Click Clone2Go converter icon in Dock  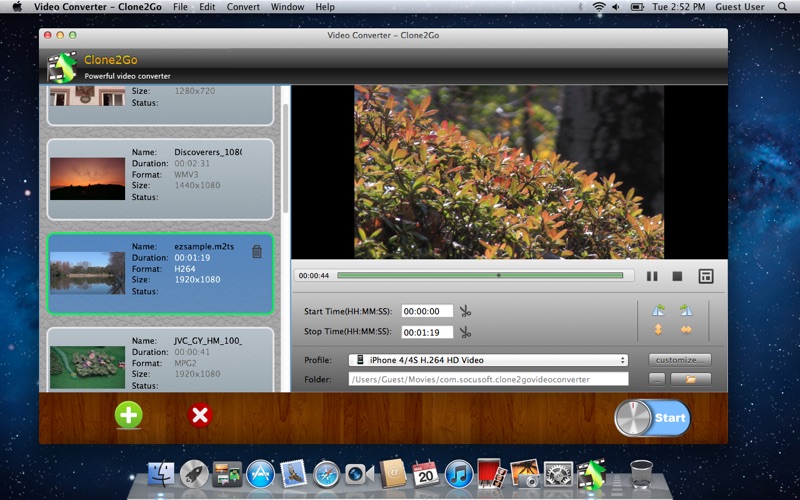pos(591,474)
